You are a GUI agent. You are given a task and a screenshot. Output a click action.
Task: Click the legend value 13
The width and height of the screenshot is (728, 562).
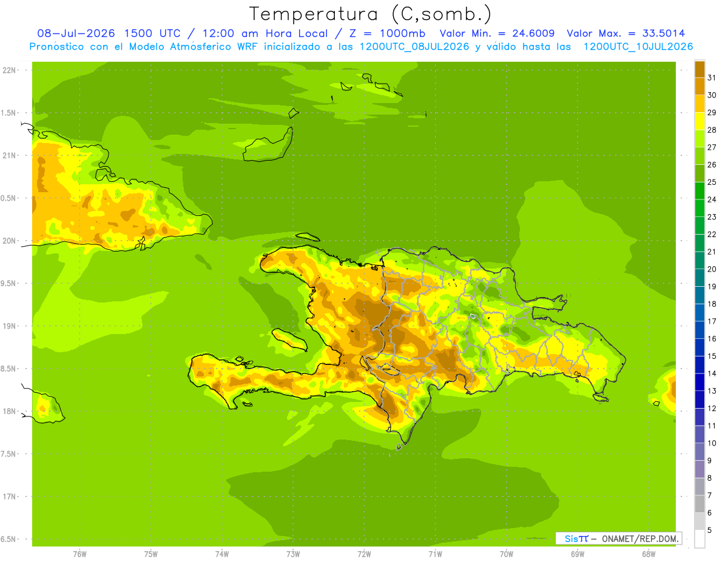(712, 391)
